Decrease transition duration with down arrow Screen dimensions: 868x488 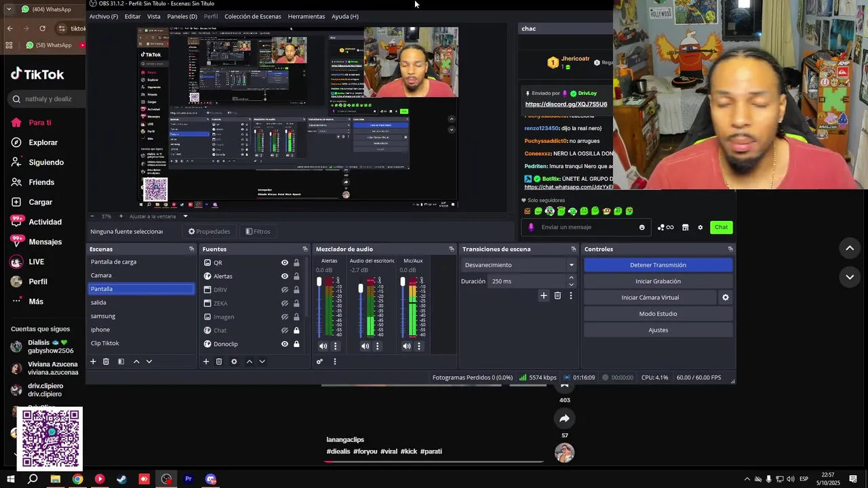pos(571,285)
